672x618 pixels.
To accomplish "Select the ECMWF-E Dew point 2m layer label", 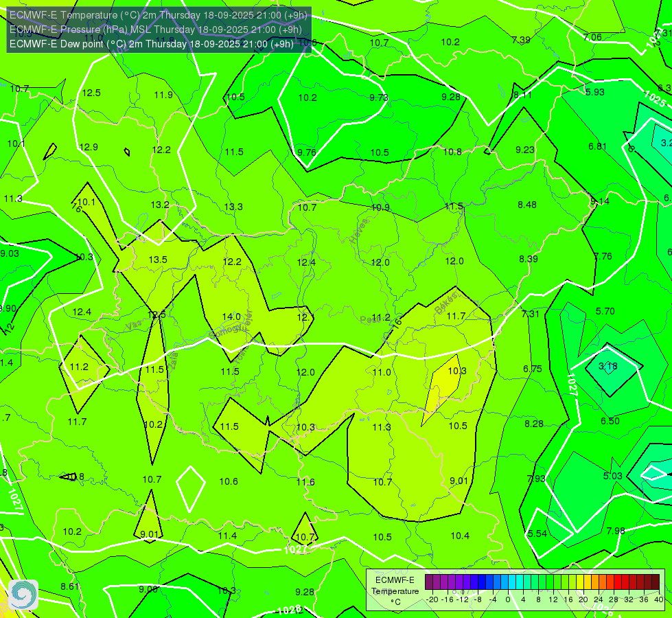I will click(151, 44).
